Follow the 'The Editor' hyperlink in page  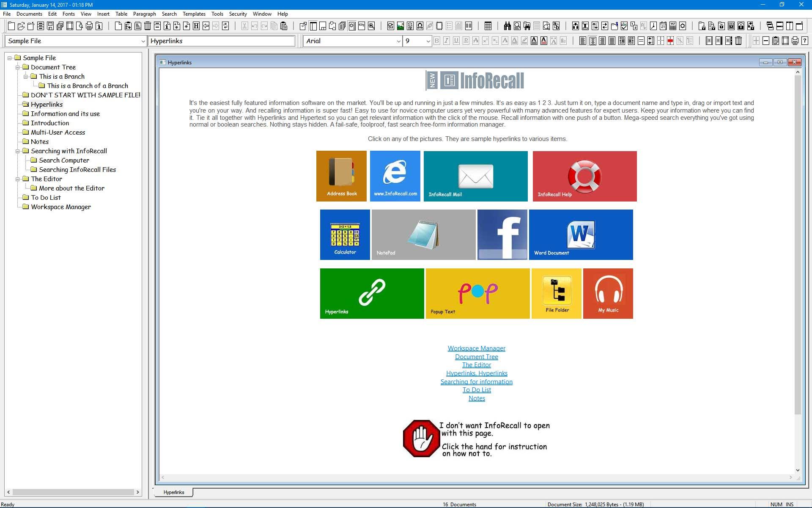coord(477,365)
